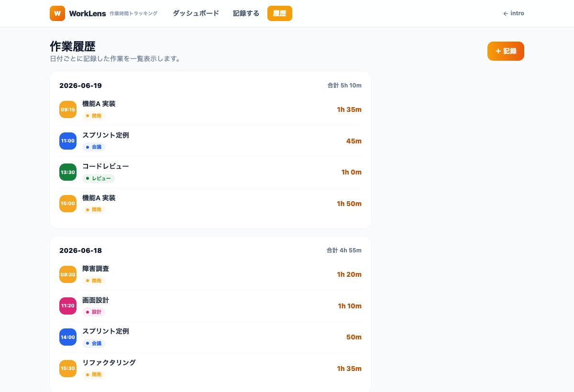The height and width of the screenshot is (392, 574).
Task: Click the 15:00 orange time badge
Action: (x=68, y=204)
